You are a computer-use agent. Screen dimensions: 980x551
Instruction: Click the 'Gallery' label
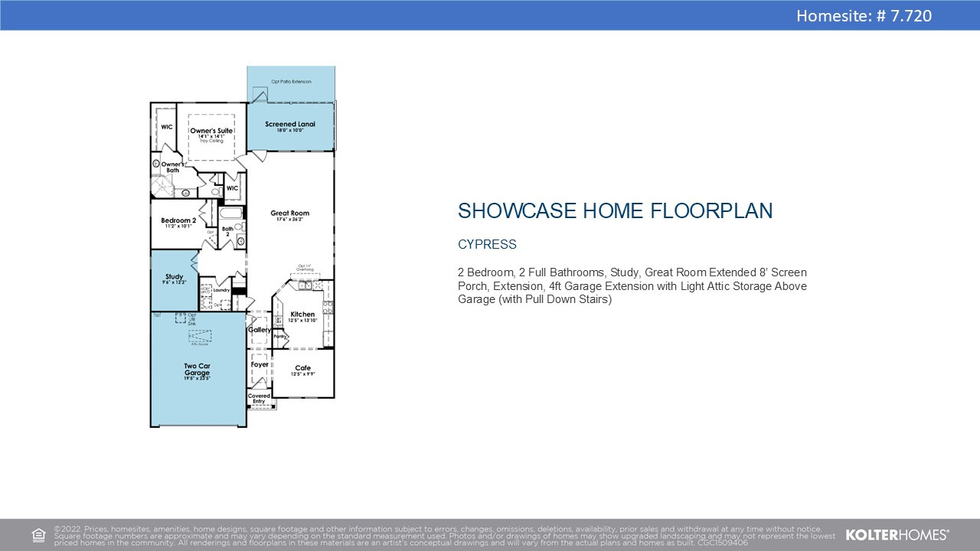(260, 330)
